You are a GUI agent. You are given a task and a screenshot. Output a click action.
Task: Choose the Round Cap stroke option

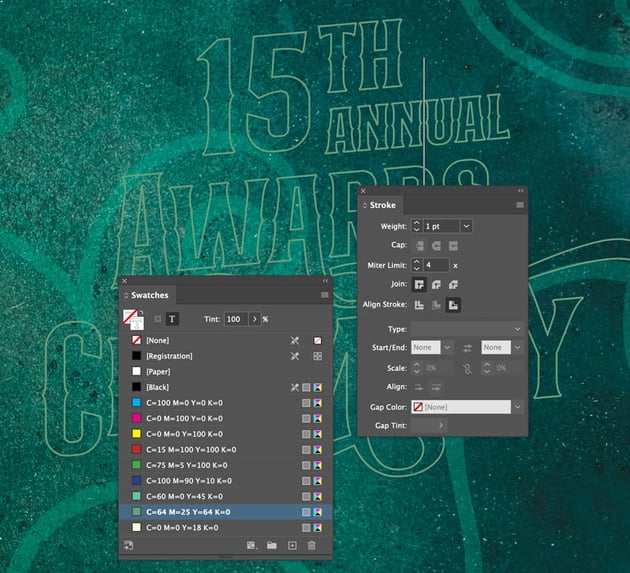[436, 246]
